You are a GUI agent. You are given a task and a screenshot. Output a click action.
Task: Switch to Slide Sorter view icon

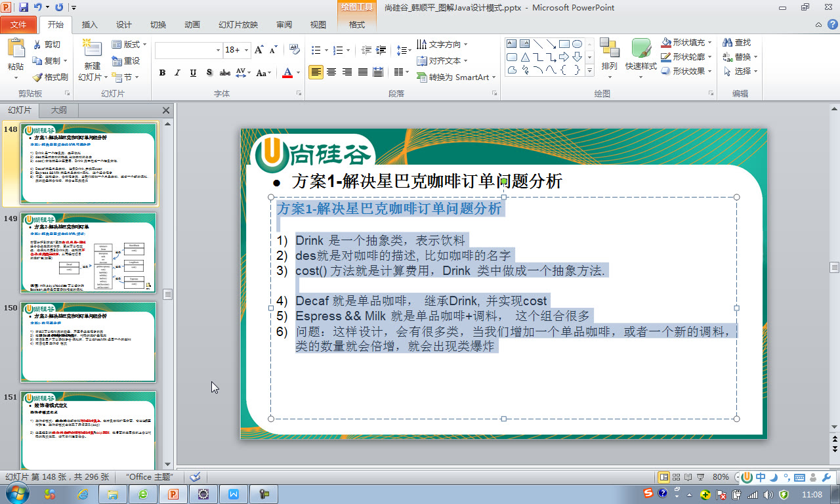tap(677, 477)
